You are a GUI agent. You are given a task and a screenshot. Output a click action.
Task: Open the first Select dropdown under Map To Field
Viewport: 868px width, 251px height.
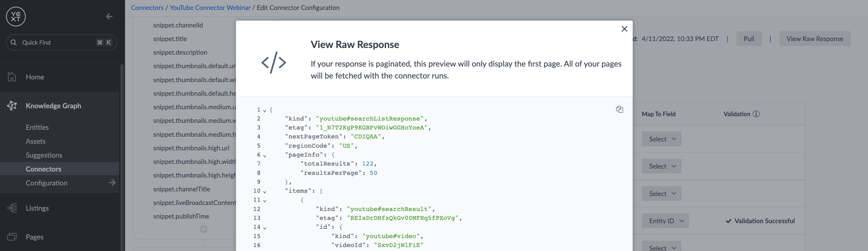(x=661, y=139)
